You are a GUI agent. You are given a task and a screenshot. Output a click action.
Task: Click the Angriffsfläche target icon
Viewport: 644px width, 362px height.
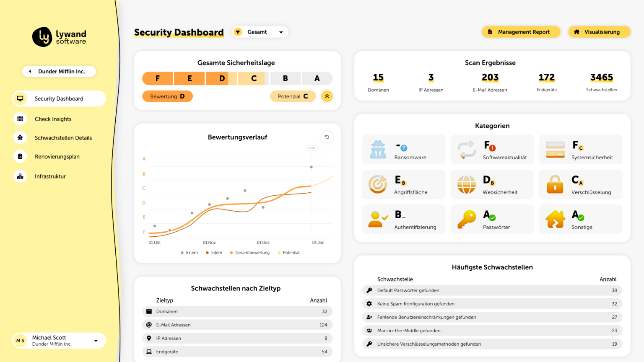click(377, 184)
